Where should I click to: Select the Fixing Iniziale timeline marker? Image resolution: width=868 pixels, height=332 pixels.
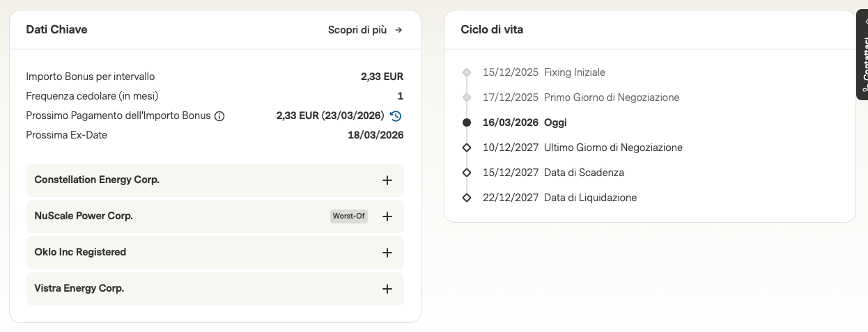[x=467, y=72]
